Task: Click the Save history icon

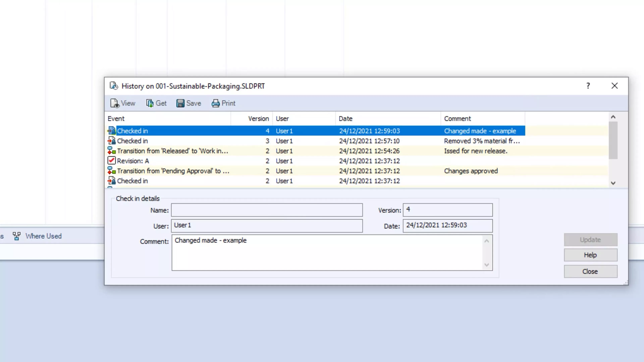Action: point(180,103)
